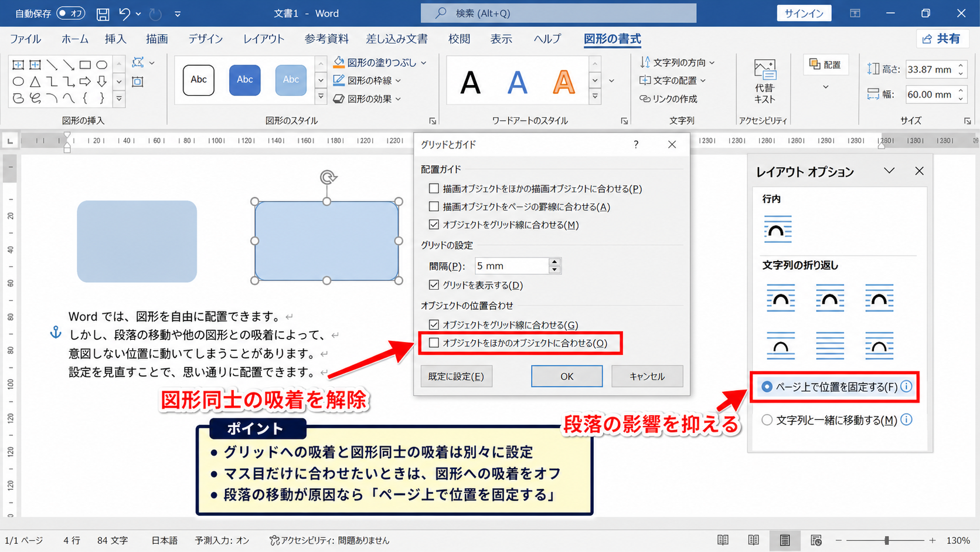Select the 行内 in-line layout icon
This screenshot has height=552, width=980.
pyautogui.click(x=778, y=229)
